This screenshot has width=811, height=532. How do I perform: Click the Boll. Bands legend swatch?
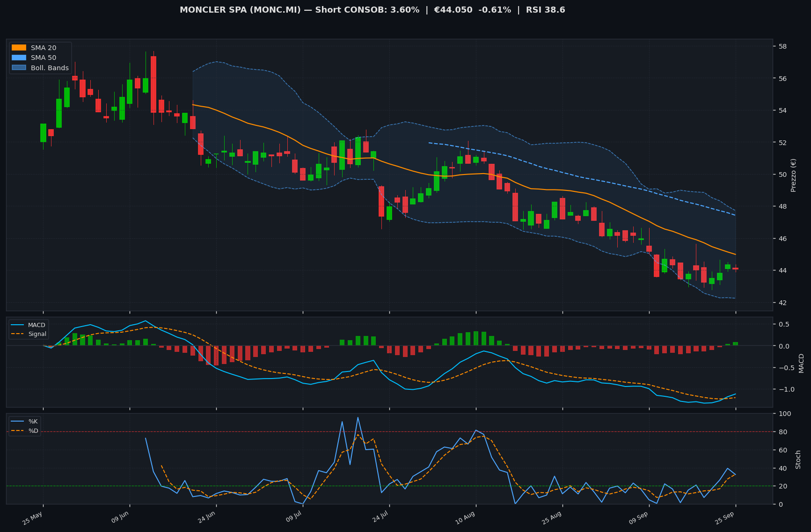pos(19,68)
